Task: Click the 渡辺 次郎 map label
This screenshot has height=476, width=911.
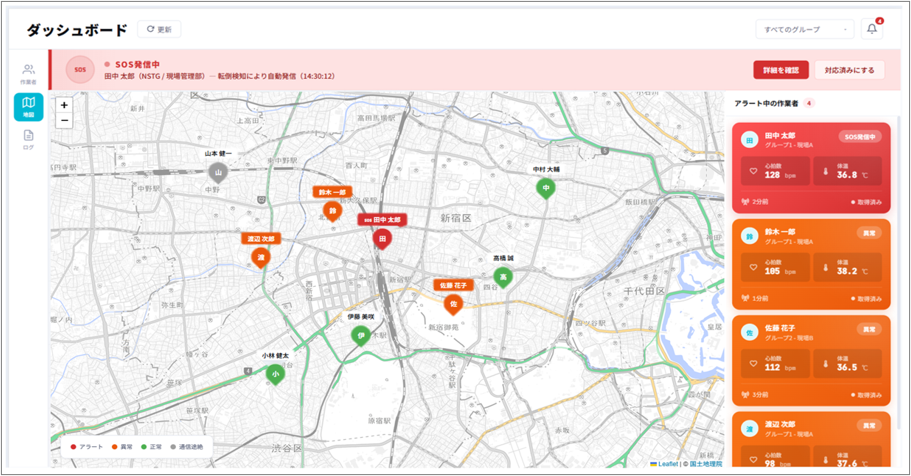Action: tap(261, 238)
